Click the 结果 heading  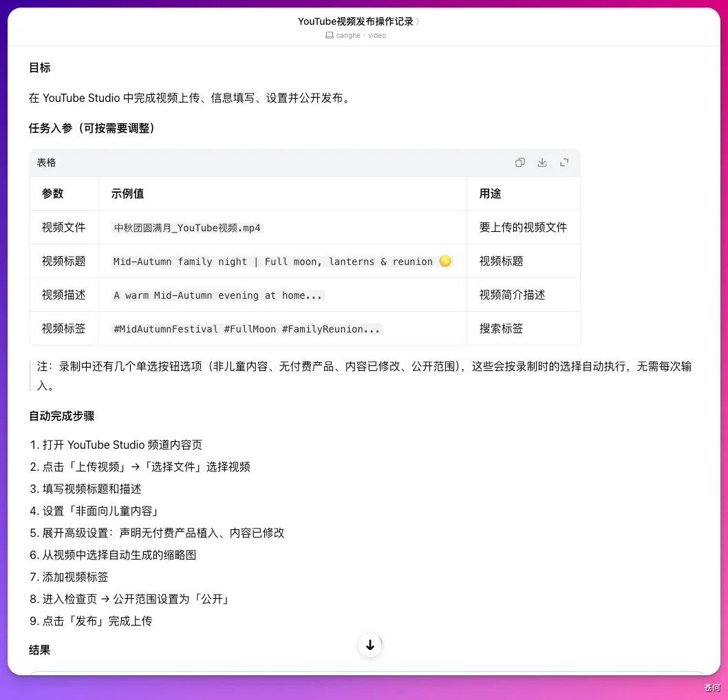click(x=39, y=650)
